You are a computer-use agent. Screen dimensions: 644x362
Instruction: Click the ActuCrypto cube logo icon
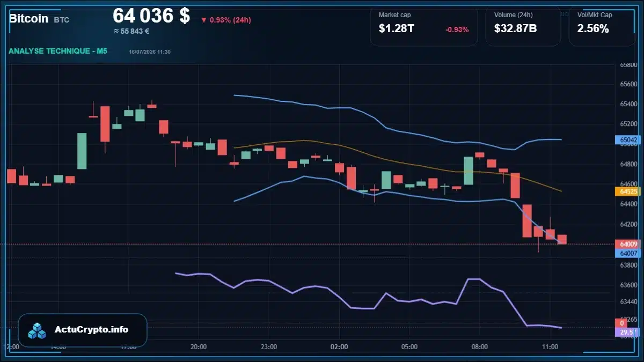(x=37, y=330)
